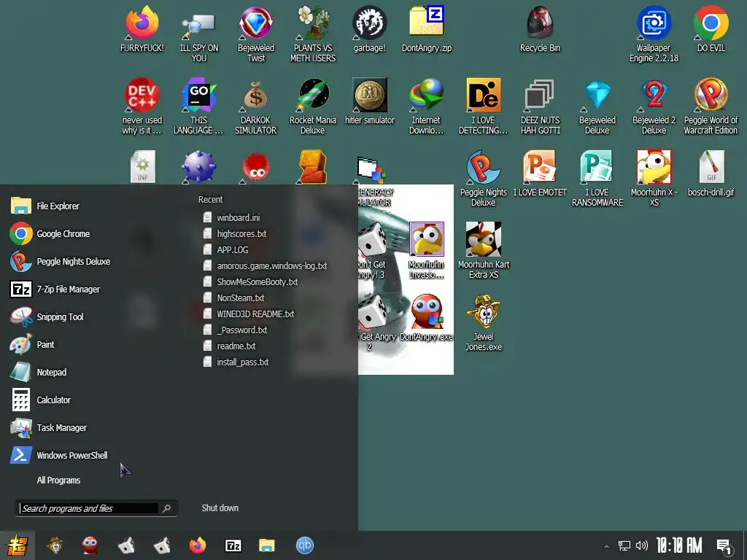747x560 pixels.
Task: Launch Bejeweled Deluxe diamond icon
Action: click(x=597, y=107)
